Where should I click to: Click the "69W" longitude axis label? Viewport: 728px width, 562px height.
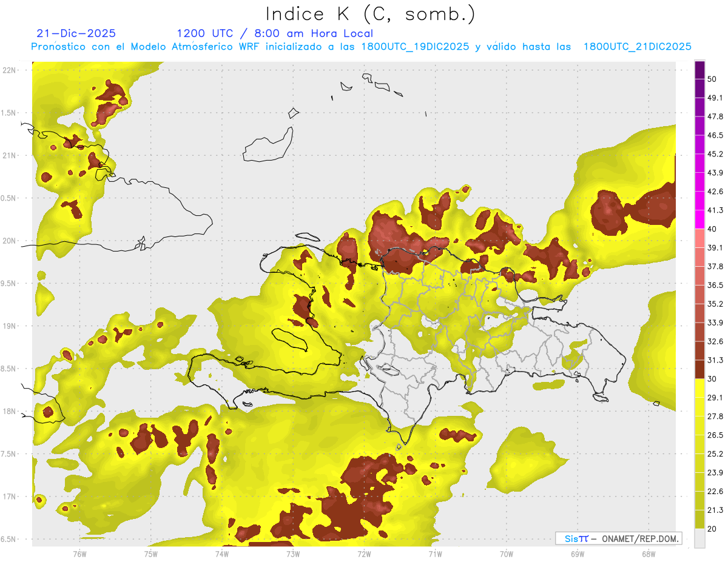[x=577, y=554]
